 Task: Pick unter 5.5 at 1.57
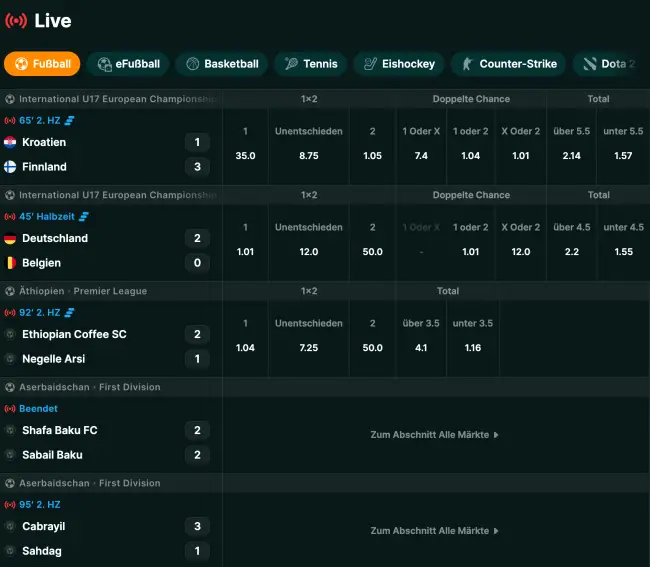(x=623, y=147)
